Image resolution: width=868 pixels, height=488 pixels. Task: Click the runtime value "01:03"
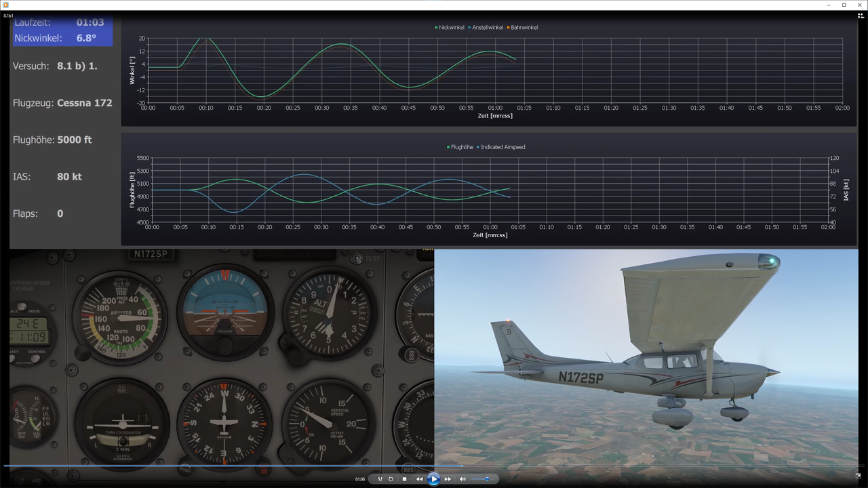(90, 23)
